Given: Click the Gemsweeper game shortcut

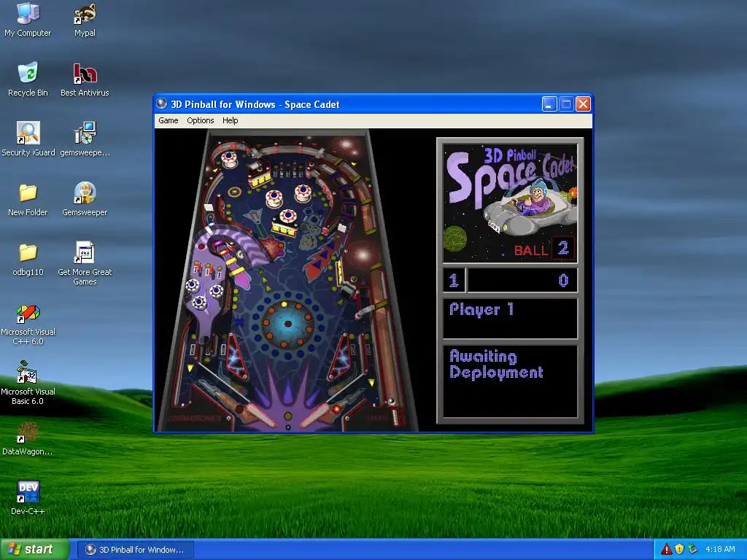Looking at the screenshot, I should click(x=85, y=198).
